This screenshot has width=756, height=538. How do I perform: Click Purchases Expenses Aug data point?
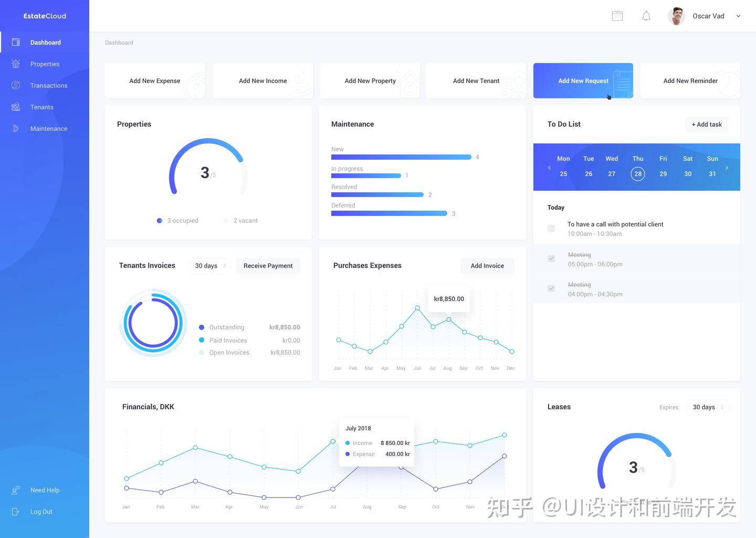coord(449,319)
